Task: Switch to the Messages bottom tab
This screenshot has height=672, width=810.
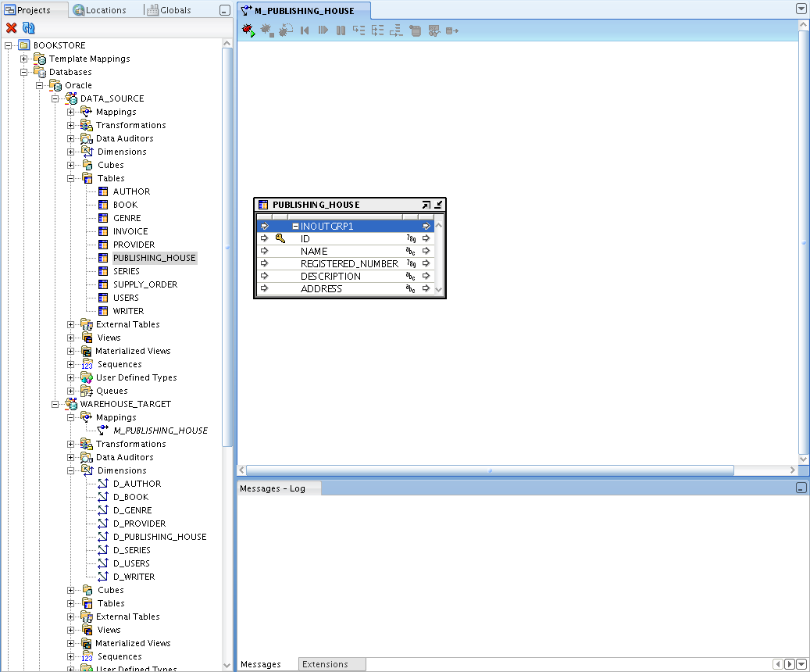Action: [261, 664]
